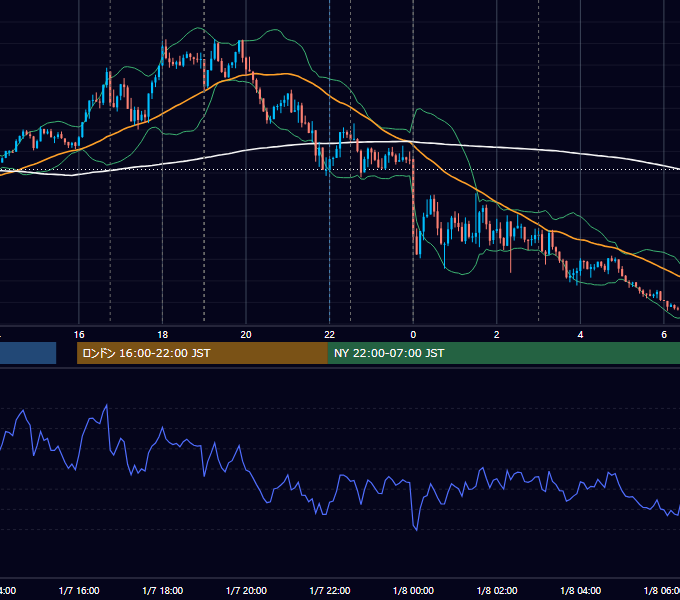Click the oscillator's lowest trough near 1/8 00:00

pos(416,530)
